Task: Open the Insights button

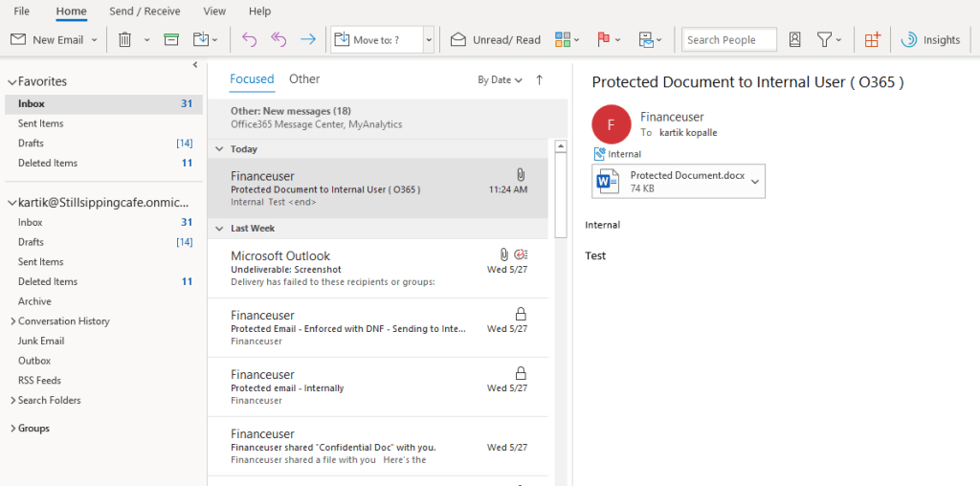Action: click(x=930, y=40)
